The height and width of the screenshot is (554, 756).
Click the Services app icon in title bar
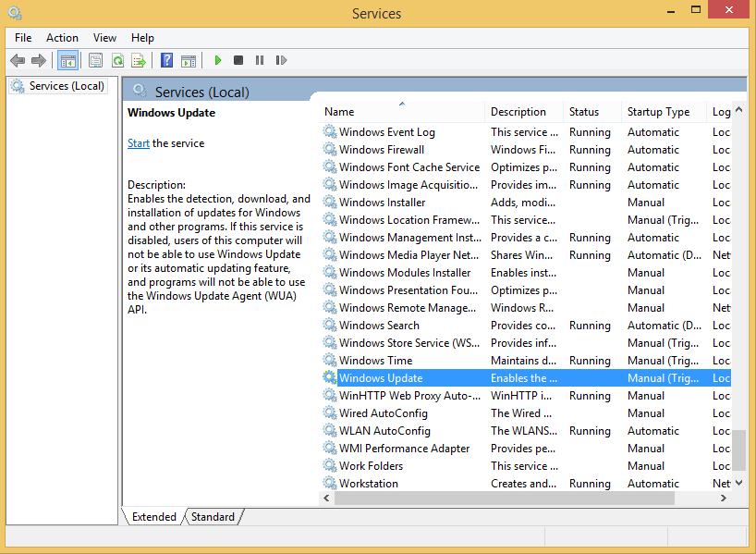(15, 13)
